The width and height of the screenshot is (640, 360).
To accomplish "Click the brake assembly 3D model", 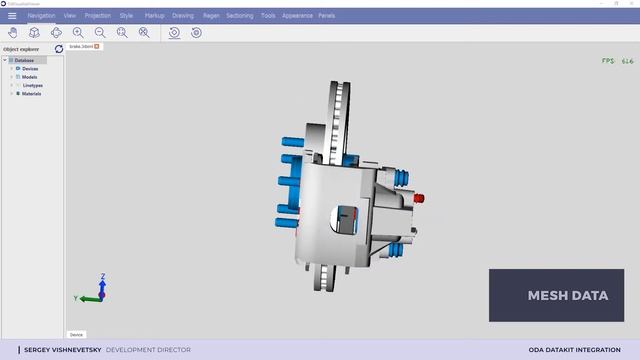I will 349,186.
